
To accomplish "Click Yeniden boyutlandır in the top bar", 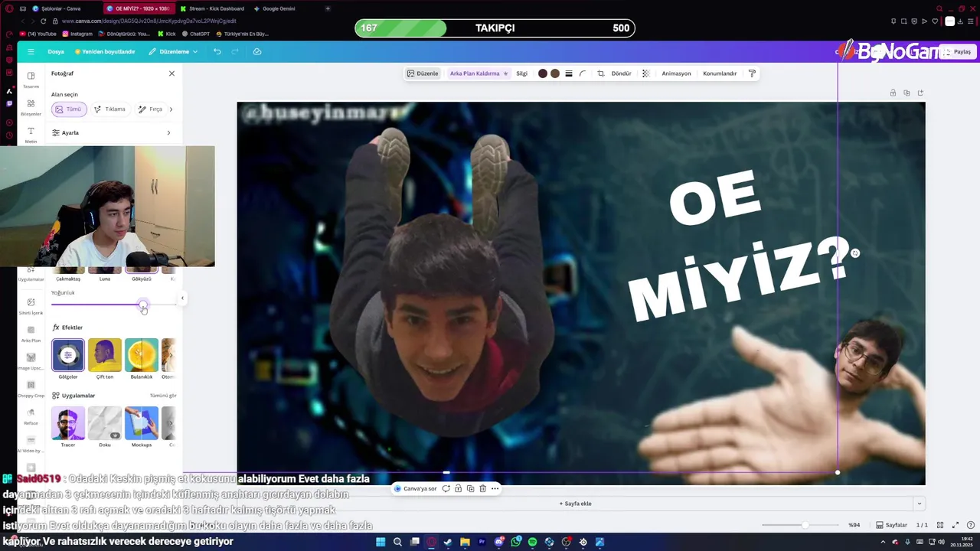I will pyautogui.click(x=105, y=51).
